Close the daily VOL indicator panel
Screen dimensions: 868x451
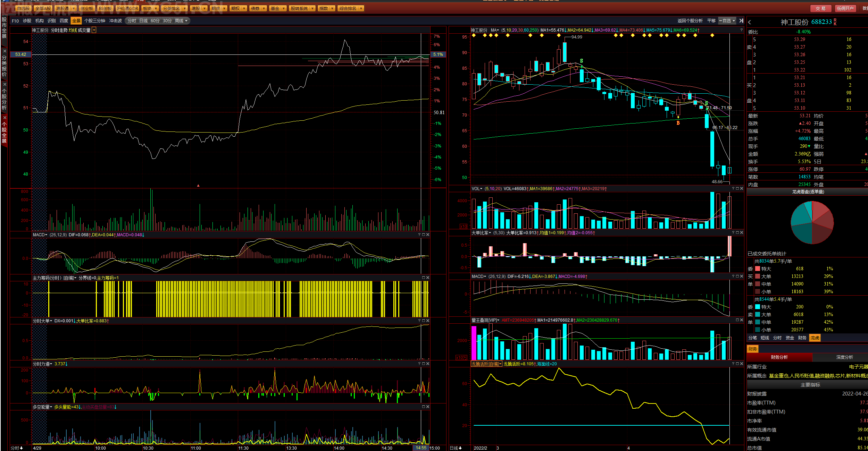(x=742, y=189)
